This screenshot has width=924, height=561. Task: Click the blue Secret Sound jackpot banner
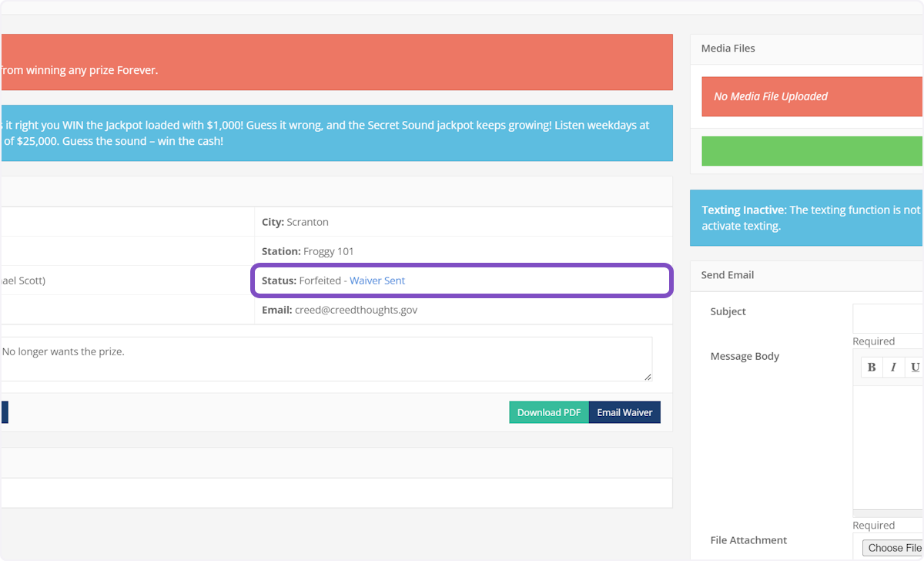click(x=336, y=133)
